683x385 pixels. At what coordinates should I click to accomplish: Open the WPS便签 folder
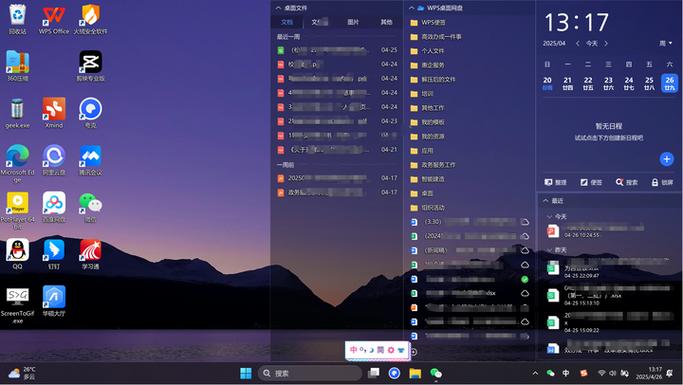[428, 22]
